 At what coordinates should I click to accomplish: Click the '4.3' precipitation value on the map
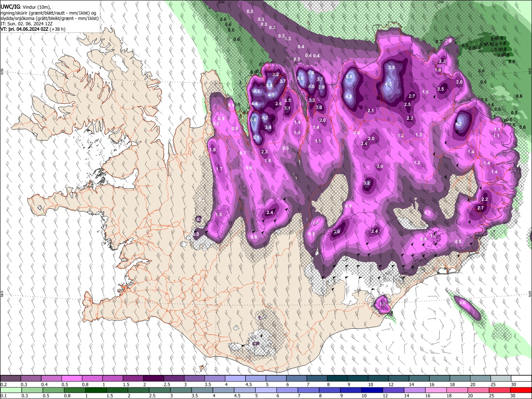[256, 91]
